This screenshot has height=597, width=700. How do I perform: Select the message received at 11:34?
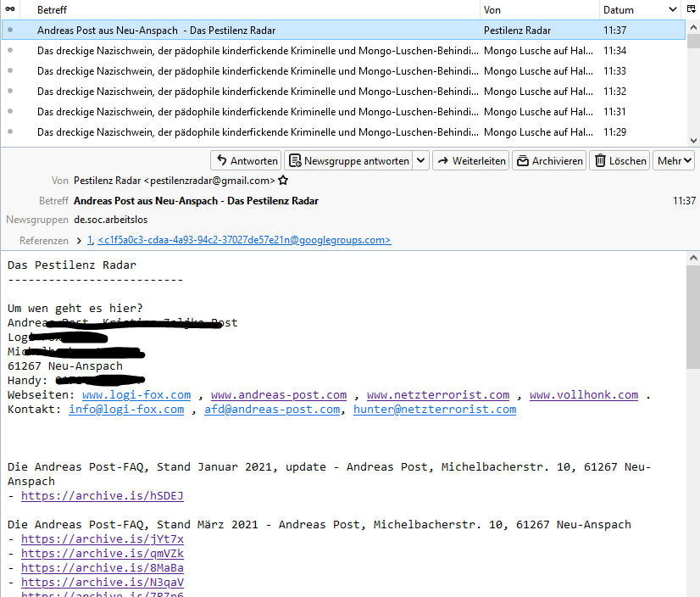click(x=343, y=51)
